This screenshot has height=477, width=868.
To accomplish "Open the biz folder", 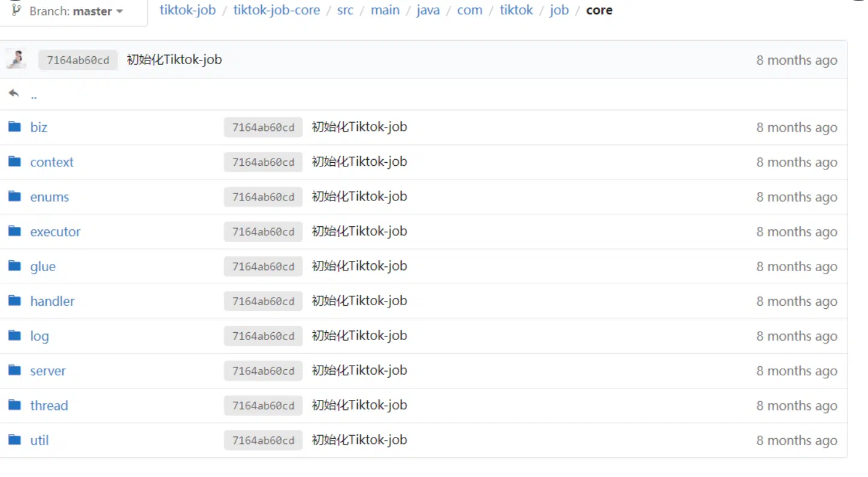I will 39,127.
